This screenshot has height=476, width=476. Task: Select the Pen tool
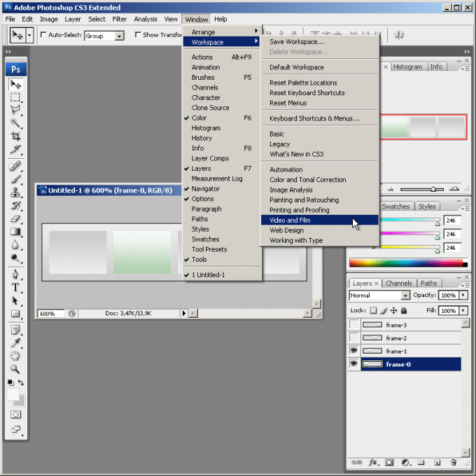[15, 274]
